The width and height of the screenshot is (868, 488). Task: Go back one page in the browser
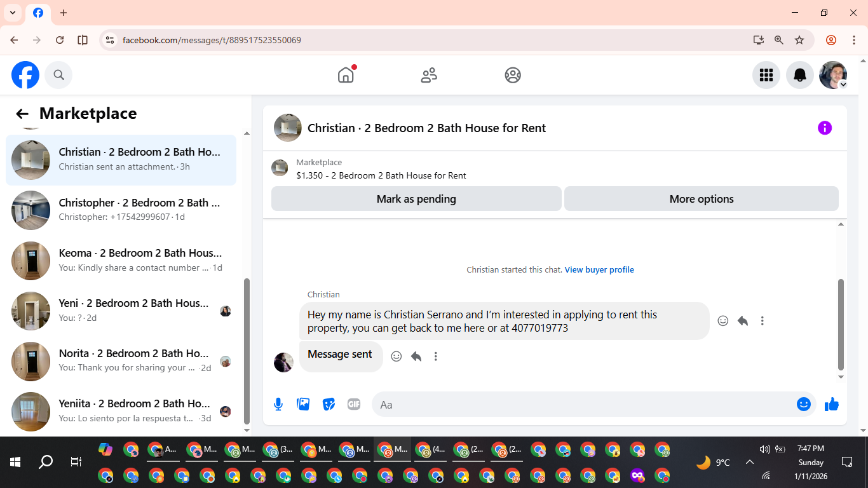pos(15,40)
